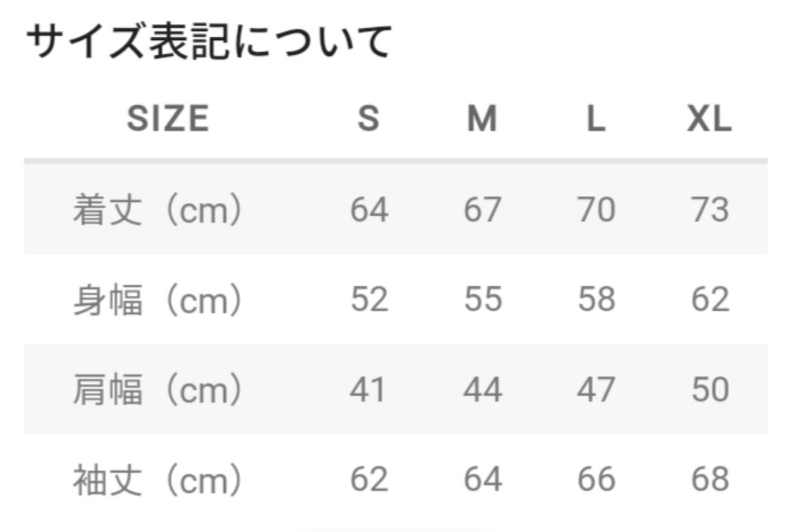Select the 肩幅（cm） row label

click(x=157, y=389)
